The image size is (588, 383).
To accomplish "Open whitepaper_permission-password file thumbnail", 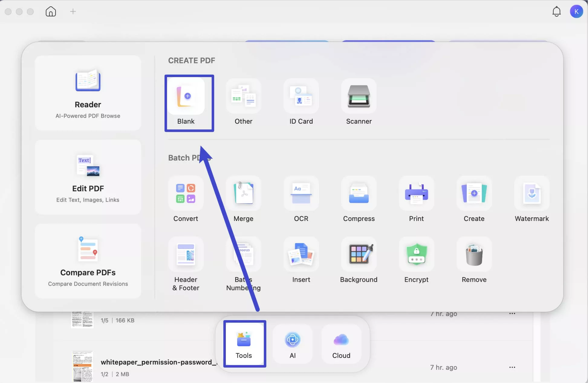I will (x=82, y=366).
